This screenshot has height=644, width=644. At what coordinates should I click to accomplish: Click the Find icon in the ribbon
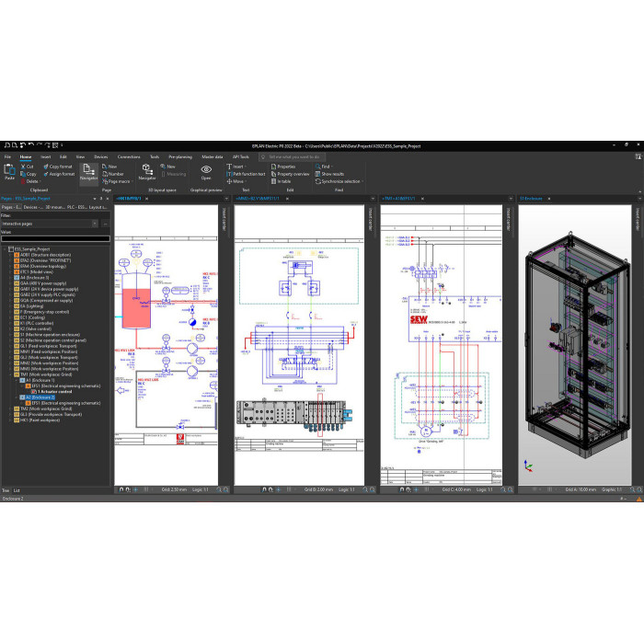tap(326, 166)
